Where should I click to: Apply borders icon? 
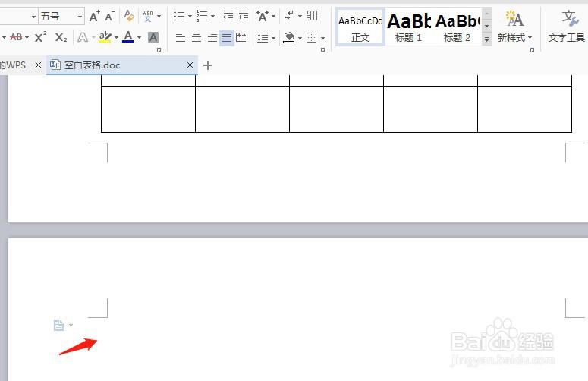tap(312, 38)
